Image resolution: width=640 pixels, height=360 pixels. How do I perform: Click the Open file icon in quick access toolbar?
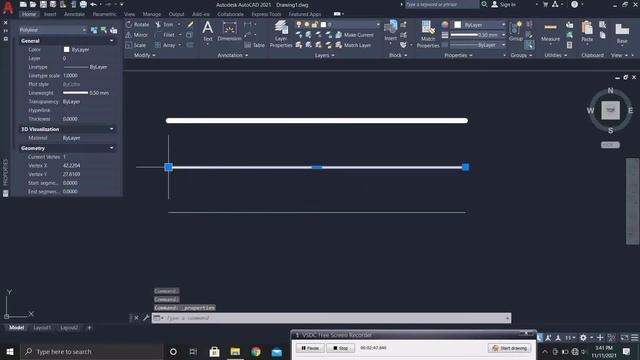click(33, 4)
